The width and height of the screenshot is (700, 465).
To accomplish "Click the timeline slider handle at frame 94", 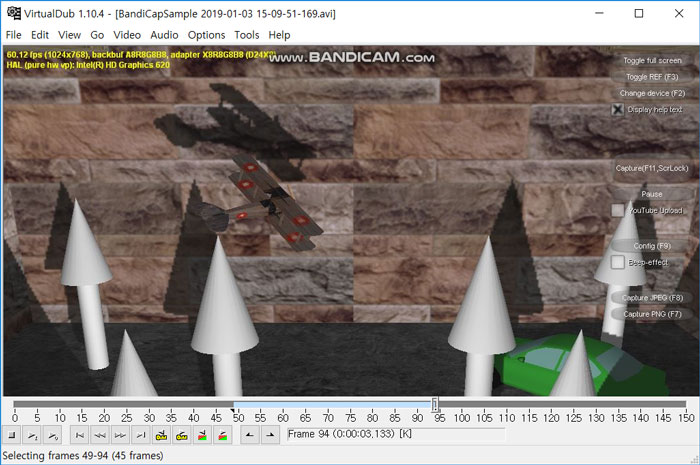I will [x=435, y=405].
